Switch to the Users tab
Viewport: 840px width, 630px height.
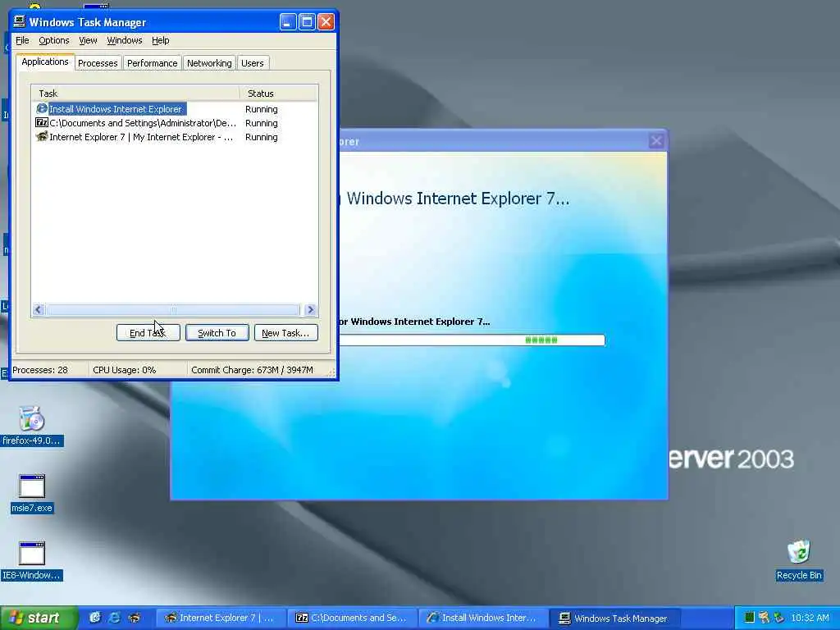[x=253, y=63]
